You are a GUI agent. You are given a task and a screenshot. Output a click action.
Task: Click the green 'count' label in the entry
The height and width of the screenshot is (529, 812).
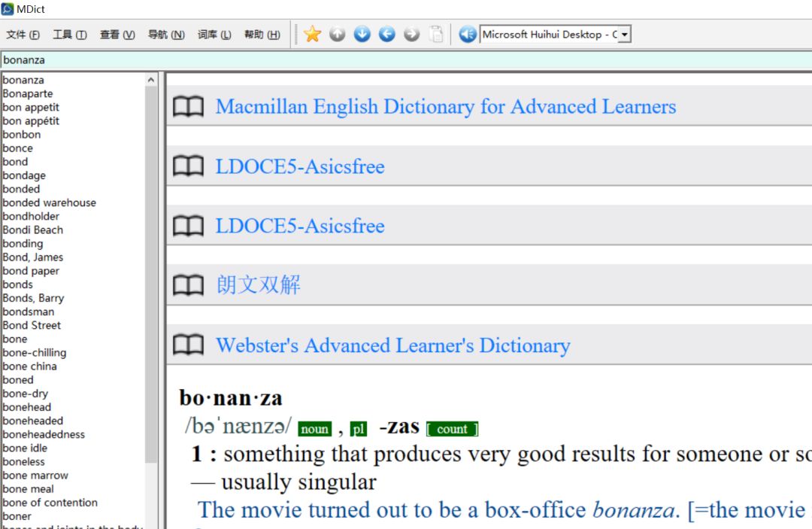pyautogui.click(x=452, y=429)
